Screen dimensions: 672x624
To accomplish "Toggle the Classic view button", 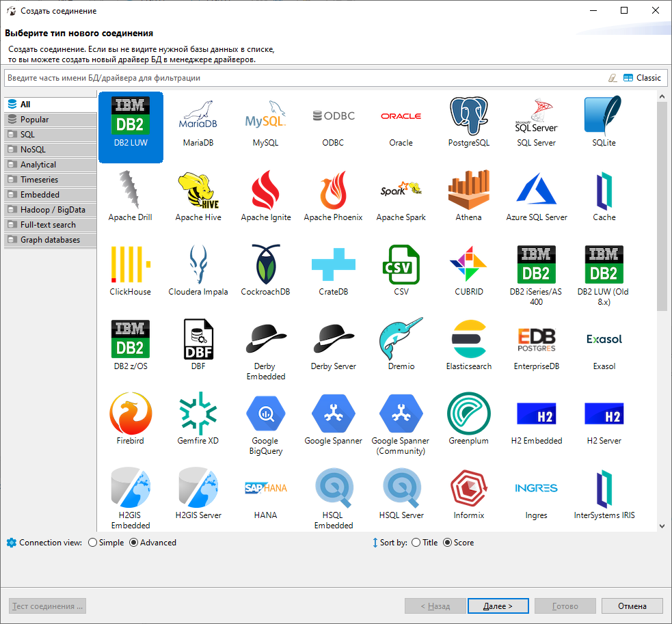I will (x=642, y=78).
